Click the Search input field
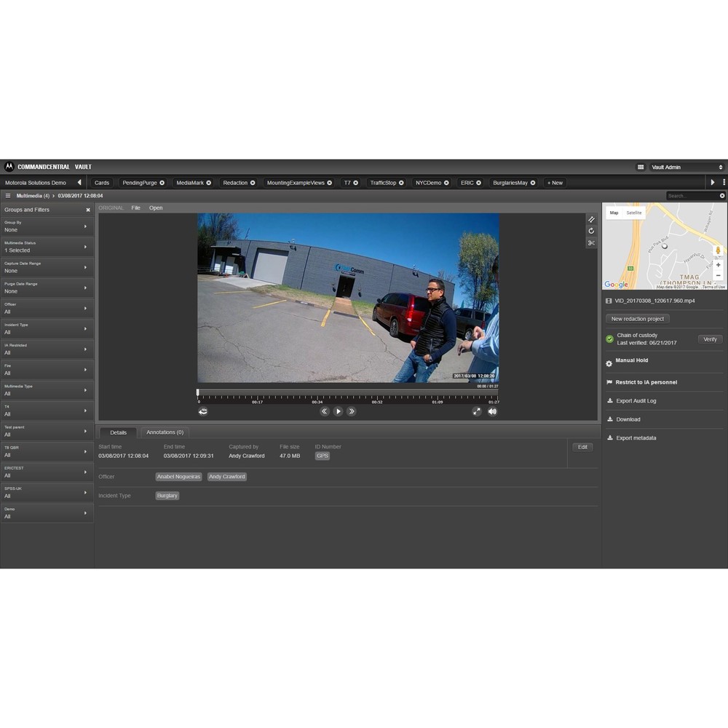 pyautogui.click(x=692, y=196)
